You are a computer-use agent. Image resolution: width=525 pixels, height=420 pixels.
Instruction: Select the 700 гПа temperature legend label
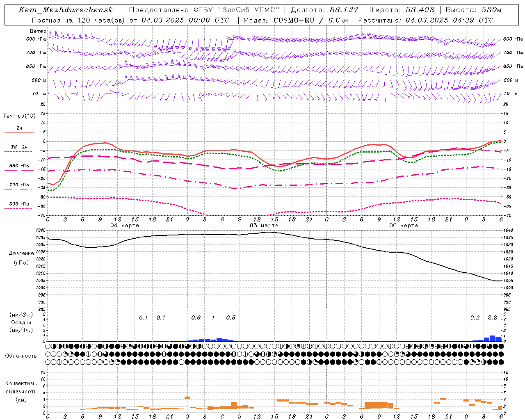(19, 185)
